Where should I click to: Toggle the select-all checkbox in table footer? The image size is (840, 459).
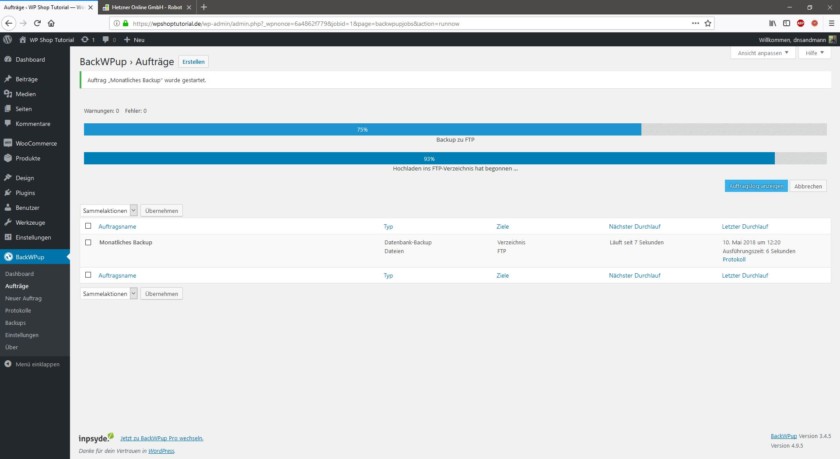point(88,275)
